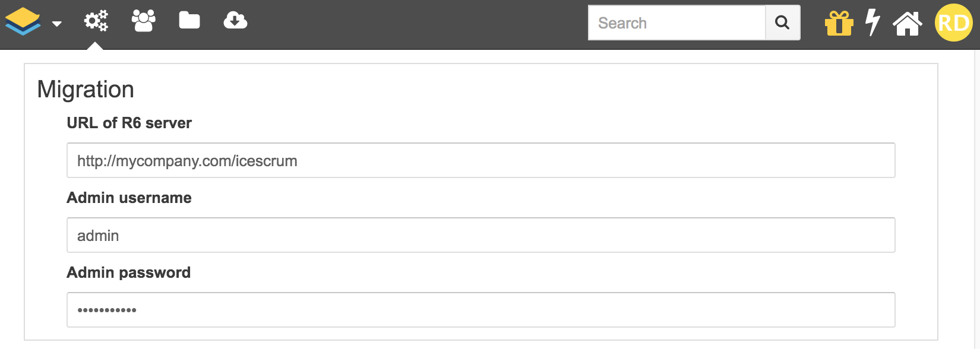The image size is (980, 349).
Task: Open the settings gears icon
Action: pyautogui.click(x=96, y=21)
